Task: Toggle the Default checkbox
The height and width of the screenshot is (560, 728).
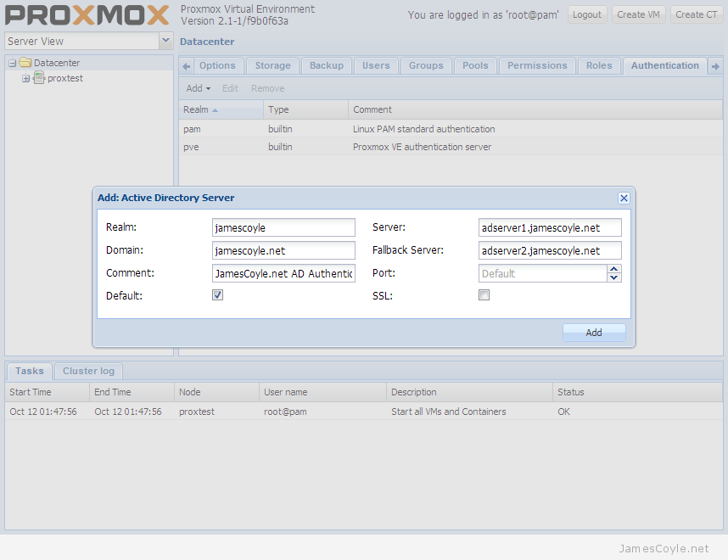Action: pyautogui.click(x=217, y=295)
